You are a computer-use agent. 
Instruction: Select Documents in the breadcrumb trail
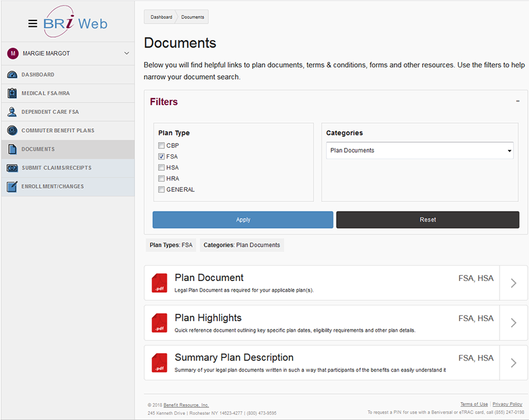pos(191,17)
